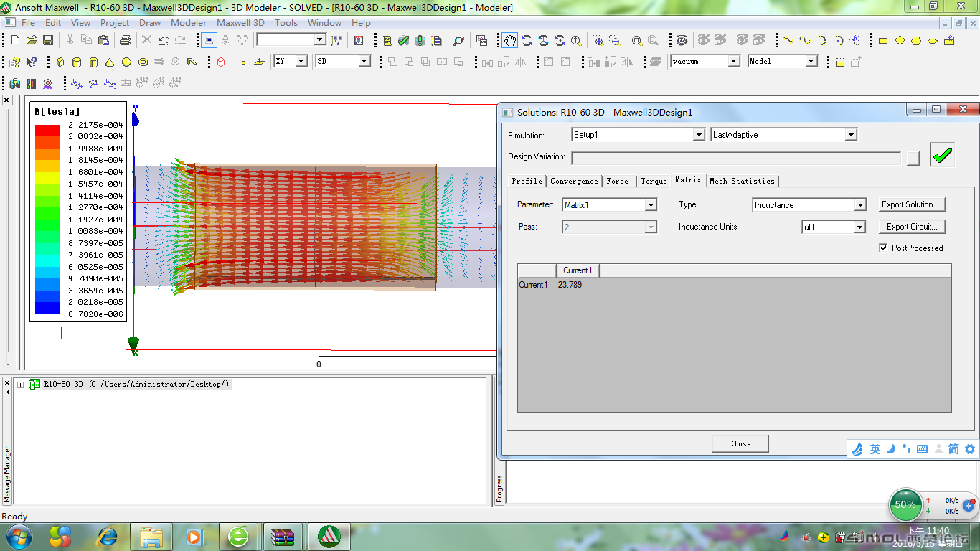
Task: Select the Draw Regular Polygon tool
Action: point(916,40)
